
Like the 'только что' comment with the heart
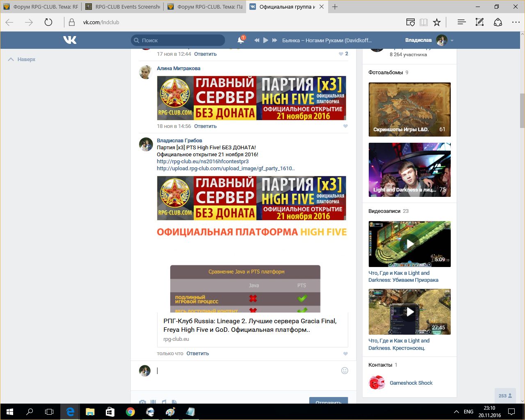pos(345,354)
